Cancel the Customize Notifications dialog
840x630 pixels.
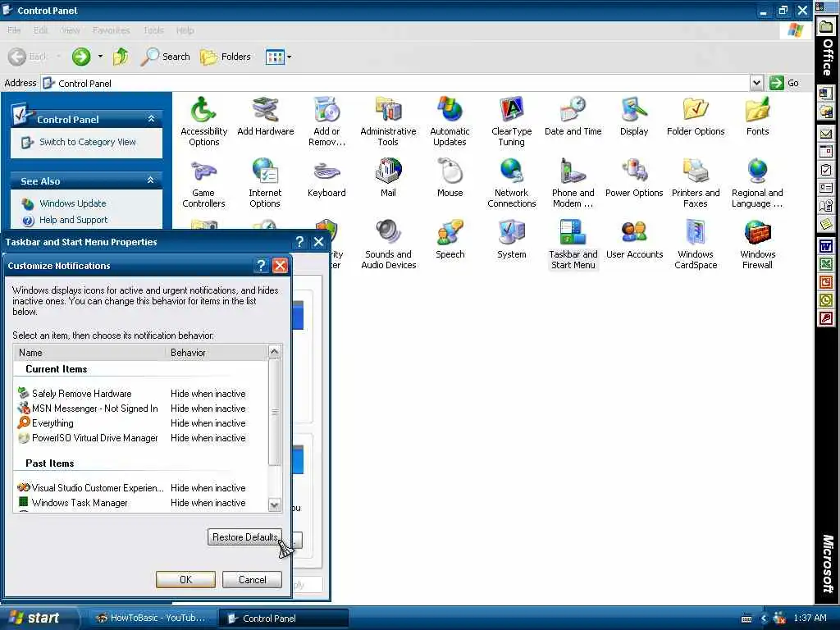pyautogui.click(x=252, y=579)
